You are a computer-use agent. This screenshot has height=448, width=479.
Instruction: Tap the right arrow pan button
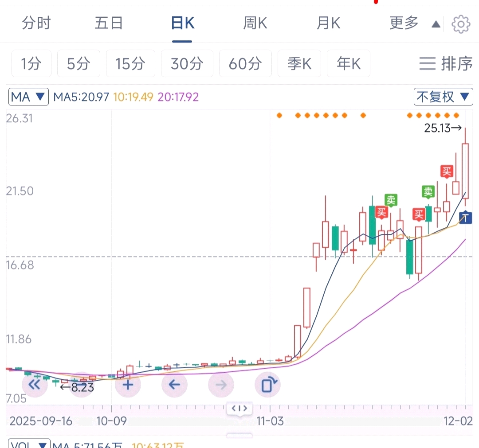[x=221, y=385]
